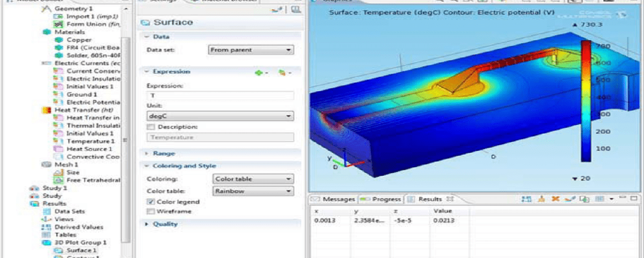Select Data Sets node under Results
The width and height of the screenshot is (644, 258).
click(63, 212)
